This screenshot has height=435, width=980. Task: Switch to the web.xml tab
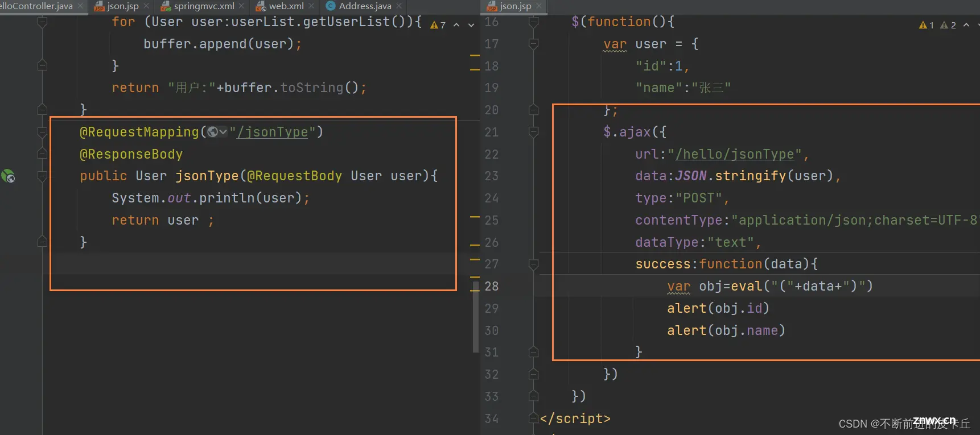pyautogui.click(x=286, y=6)
